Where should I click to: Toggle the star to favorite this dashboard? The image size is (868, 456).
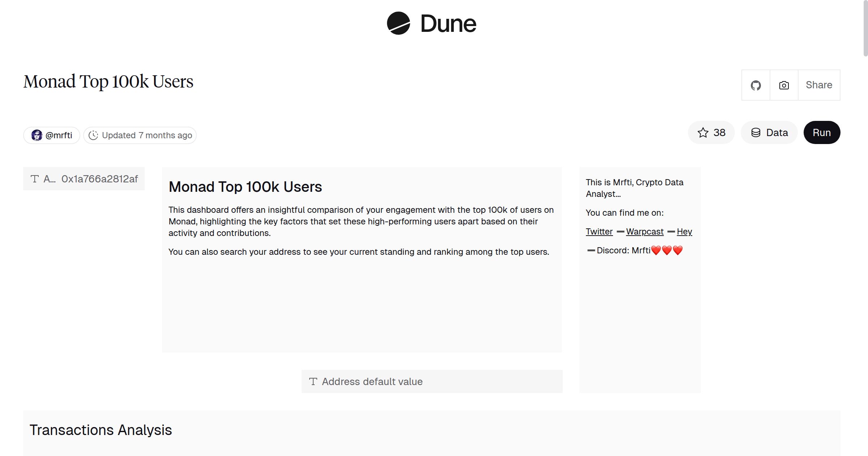pyautogui.click(x=703, y=132)
